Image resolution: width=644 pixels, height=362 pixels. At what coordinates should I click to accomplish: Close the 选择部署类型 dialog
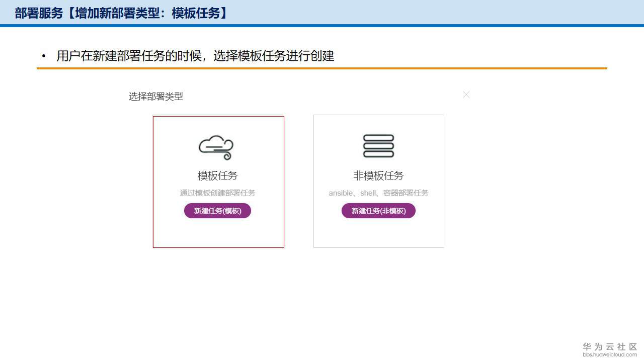tap(466, 95)
